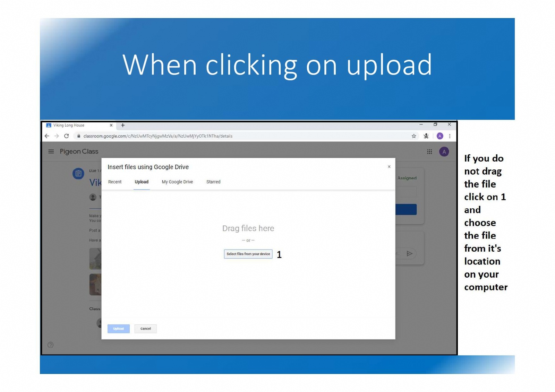The image size is (555, 392).
Task: Click the muted microphone icon in address bar
Action: 426,136
